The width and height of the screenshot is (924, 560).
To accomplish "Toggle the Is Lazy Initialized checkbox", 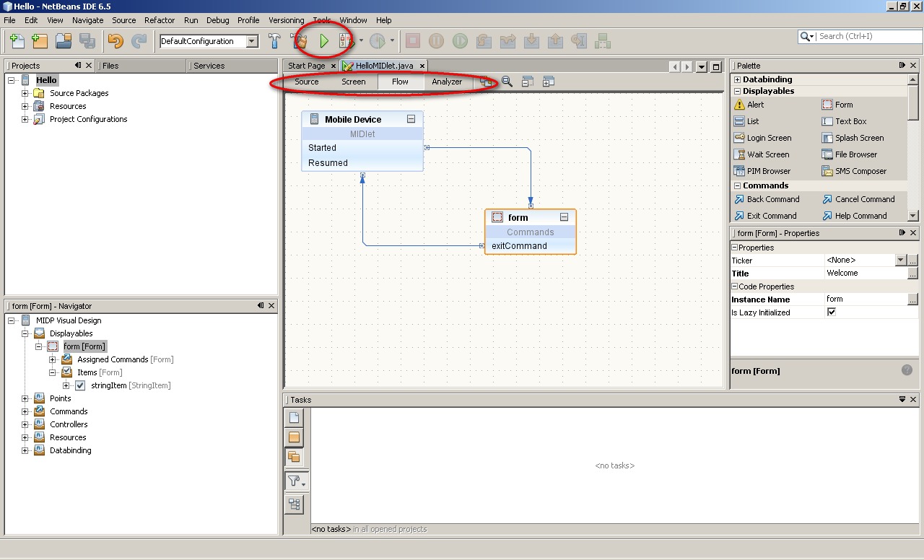I will 831,312.
